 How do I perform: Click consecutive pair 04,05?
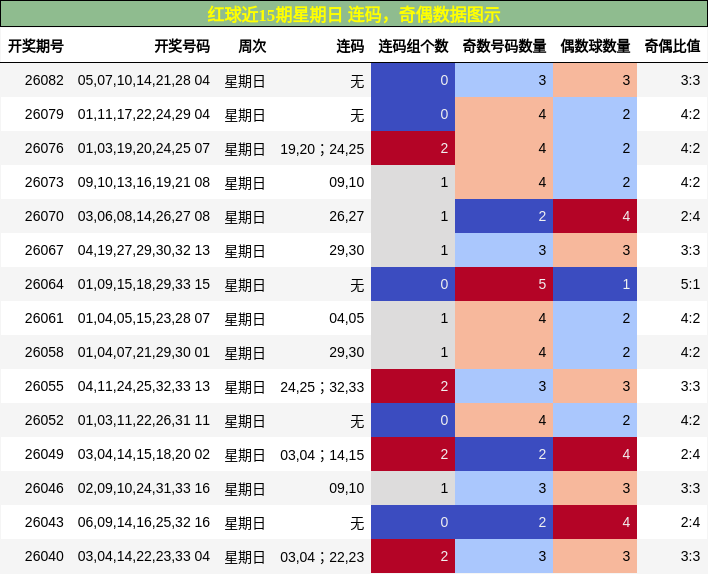346,318
